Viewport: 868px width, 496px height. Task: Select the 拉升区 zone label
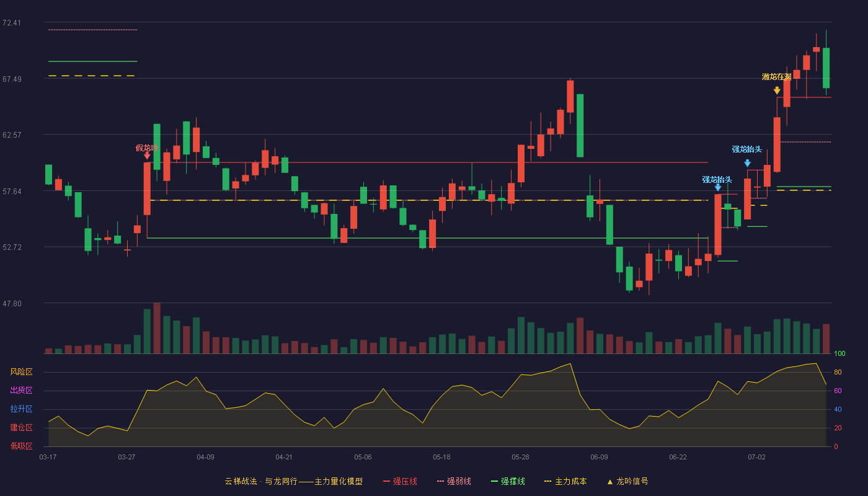22,409
